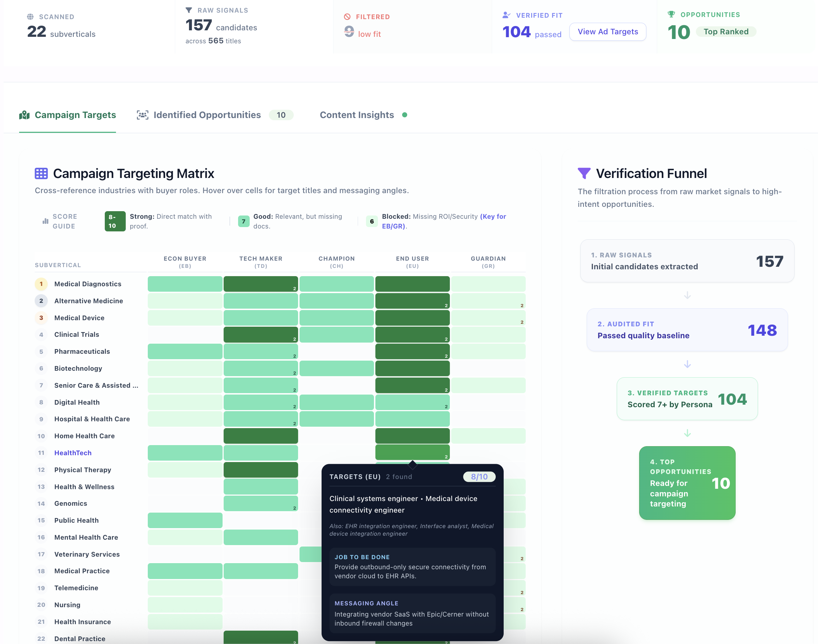
Task: Click the purple grid icon beside Campaign Targeting Matrix
Action: 41,173
